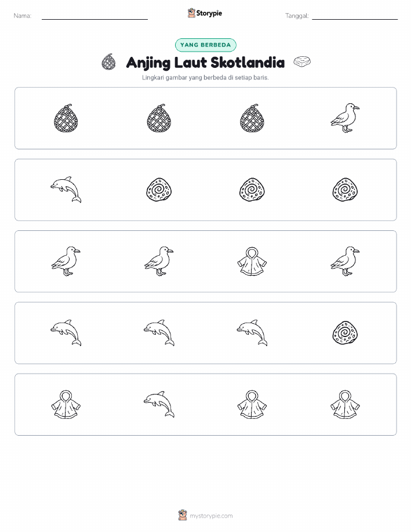Select the last hooded coat in fifth row
411x532 pixels.
coord(345,404)
